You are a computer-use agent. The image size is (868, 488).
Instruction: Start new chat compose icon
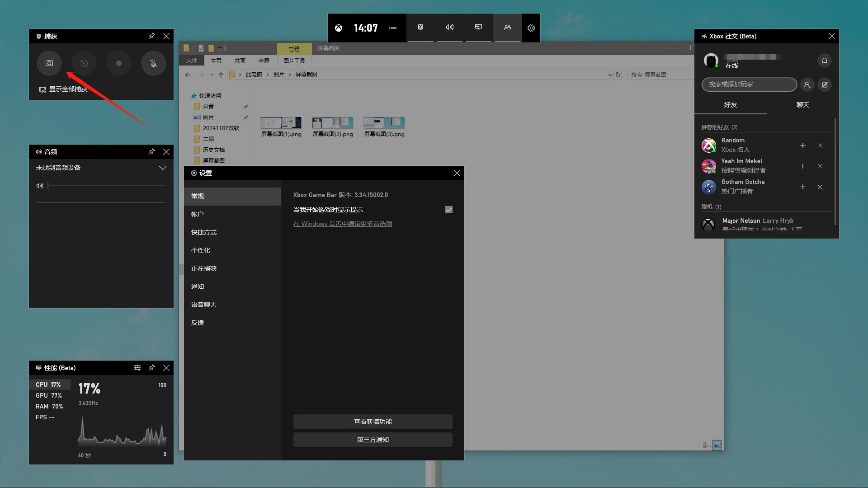click(x=825, y=84)
